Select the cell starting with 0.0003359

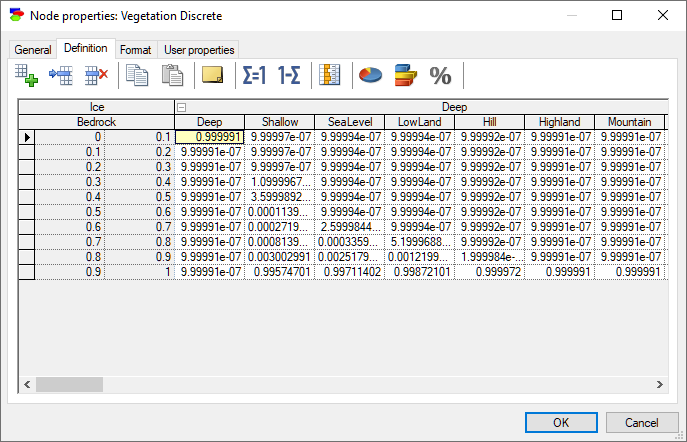point(350,242)
